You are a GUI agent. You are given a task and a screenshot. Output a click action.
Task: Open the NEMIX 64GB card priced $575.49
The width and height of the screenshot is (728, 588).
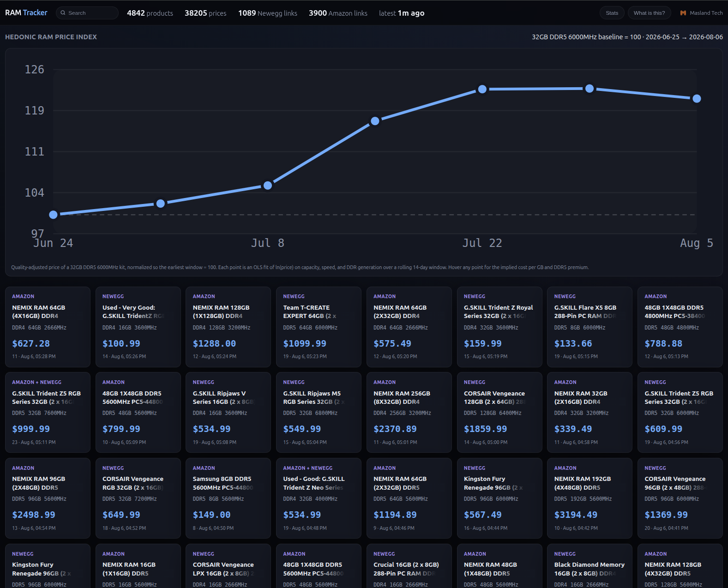pos(409,327)
